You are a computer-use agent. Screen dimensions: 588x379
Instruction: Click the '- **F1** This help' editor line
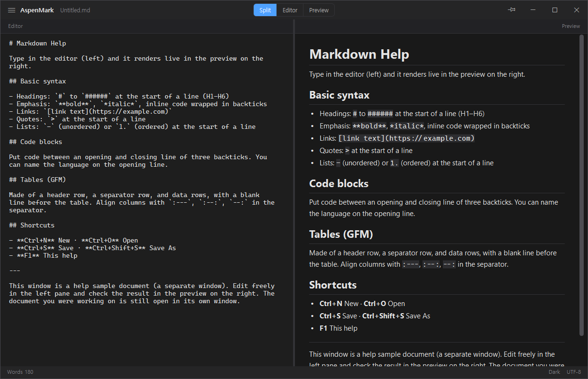click(43, 255)
